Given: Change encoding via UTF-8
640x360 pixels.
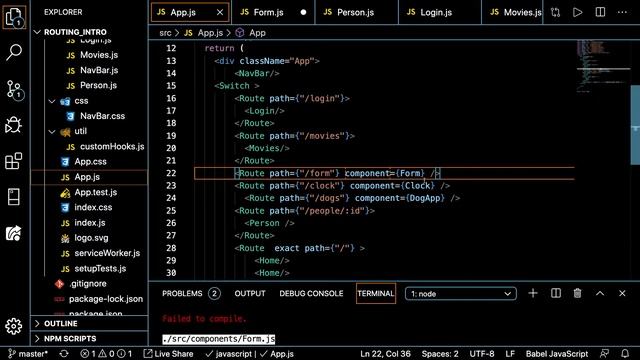Looking at the screenshot, I should tap(482, 354).
